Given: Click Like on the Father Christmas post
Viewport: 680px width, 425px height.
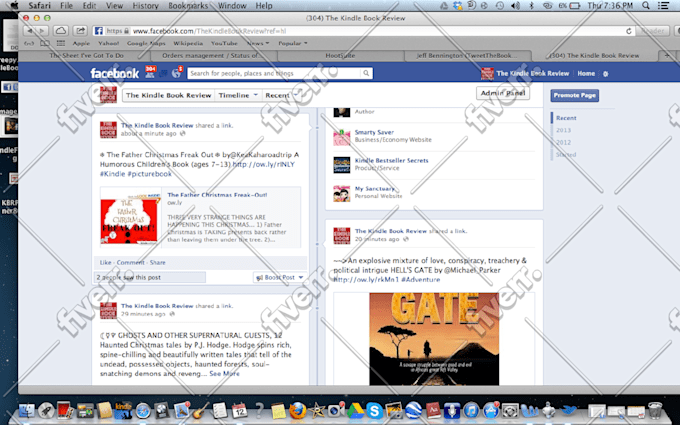Looking at the screenshot, I should (105, 262).
